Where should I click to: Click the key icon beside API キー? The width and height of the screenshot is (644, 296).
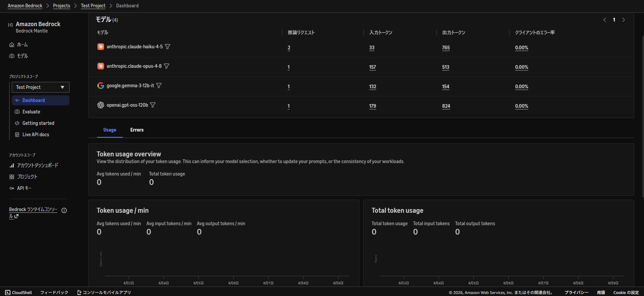[x=12, y=188]
